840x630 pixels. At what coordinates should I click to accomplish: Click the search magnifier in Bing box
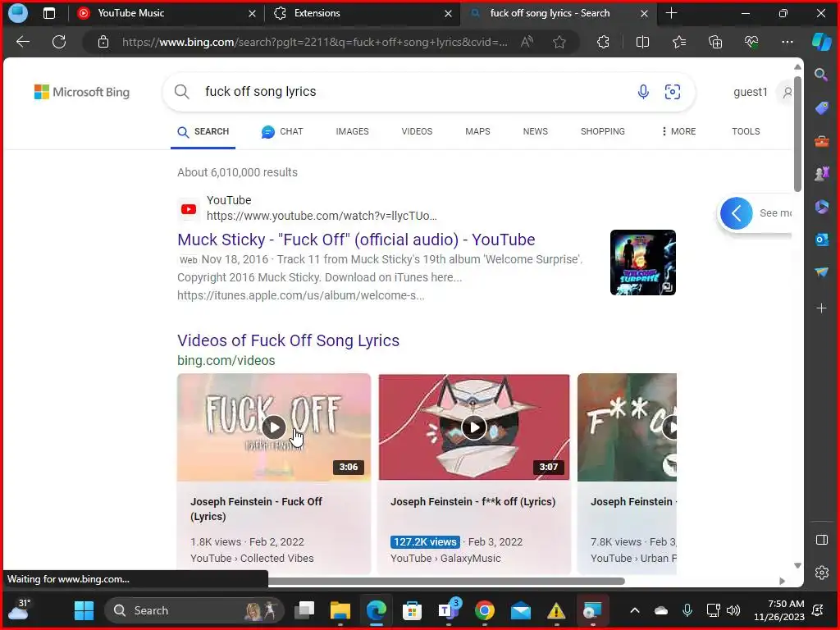(181, 92)
